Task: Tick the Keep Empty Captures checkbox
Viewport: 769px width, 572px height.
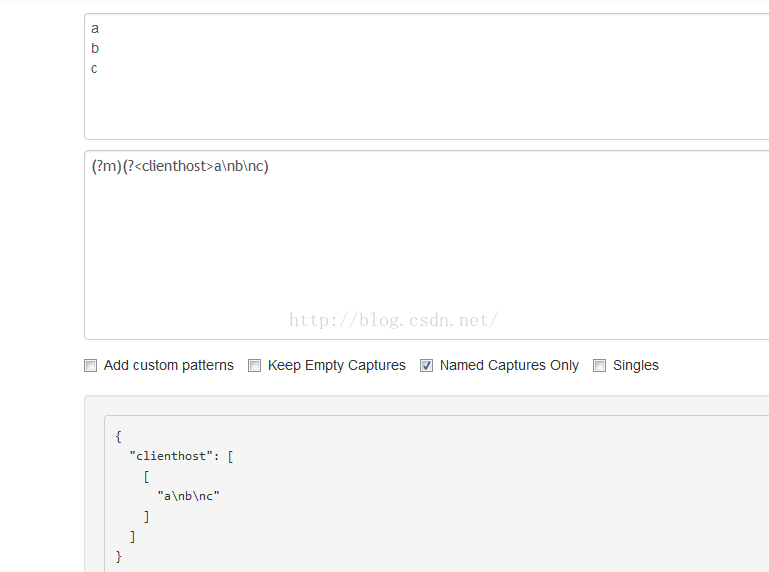Action: [x=254, y=365]
